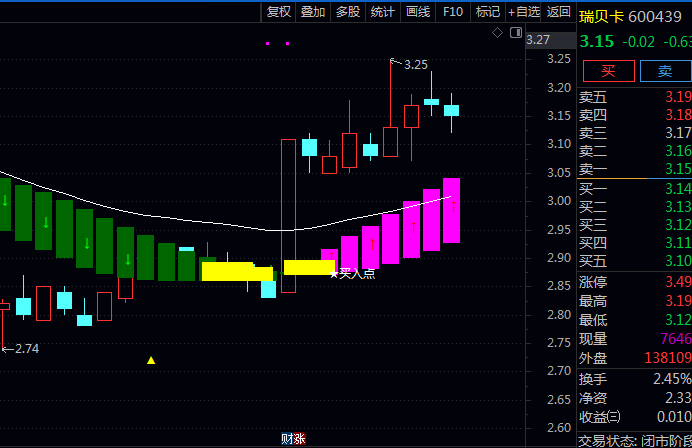Click the 2.74 low price annotation
Screen dimensions: 692x448
[27, 349]
